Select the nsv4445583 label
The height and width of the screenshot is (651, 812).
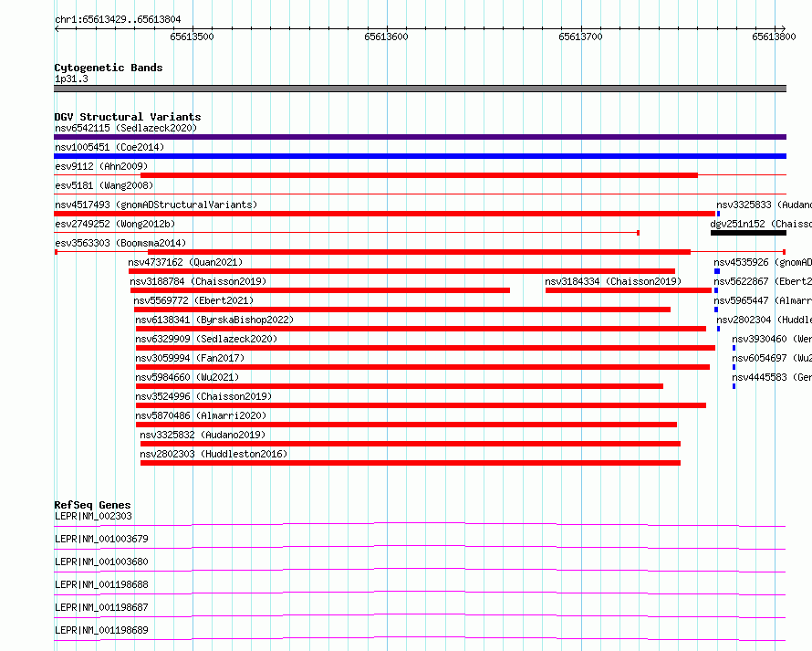772,377
